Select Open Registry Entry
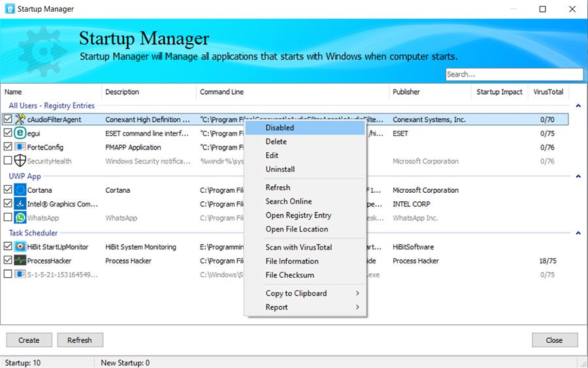The width and height of the screenshot is (588, 368). 305,215
